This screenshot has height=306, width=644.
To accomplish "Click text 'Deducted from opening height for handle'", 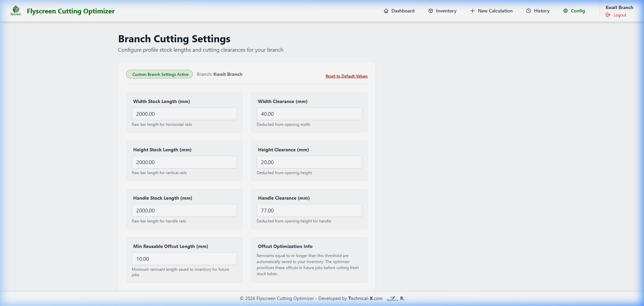I will coord(294,221).
